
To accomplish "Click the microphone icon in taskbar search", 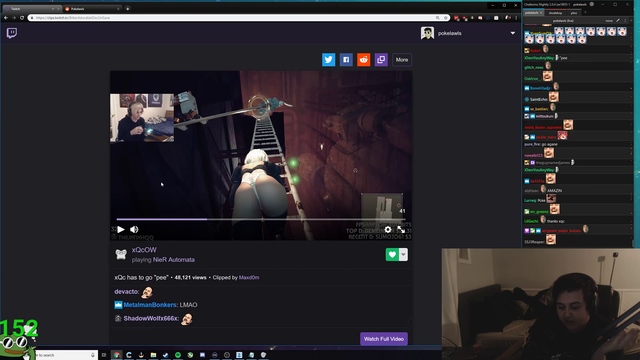I will pyautogui.click(x=93, y=355).
